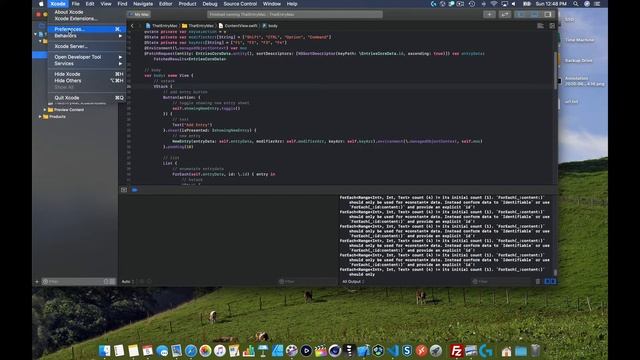This screenshot has height=360, width=640.
Task: Toggle the debug console hide button
Action: [124, 190]
